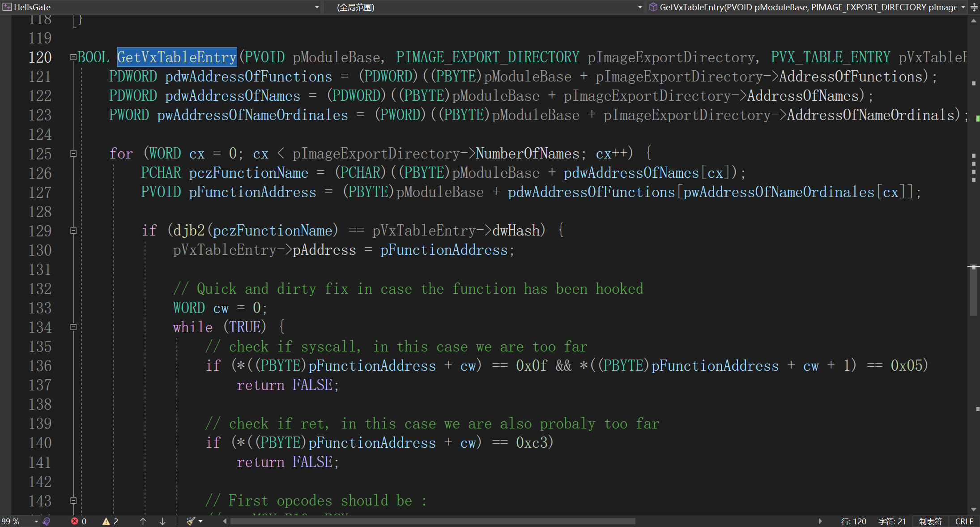Open code cleanup profile dropdown arrow
The image size is (980, 527).
coord(200,521)
